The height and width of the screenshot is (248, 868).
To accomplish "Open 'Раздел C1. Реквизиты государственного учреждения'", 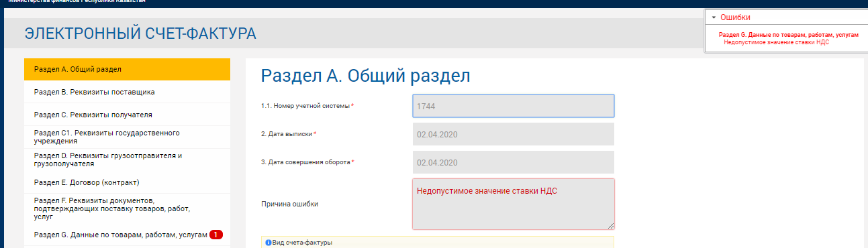I will [127, 137].
